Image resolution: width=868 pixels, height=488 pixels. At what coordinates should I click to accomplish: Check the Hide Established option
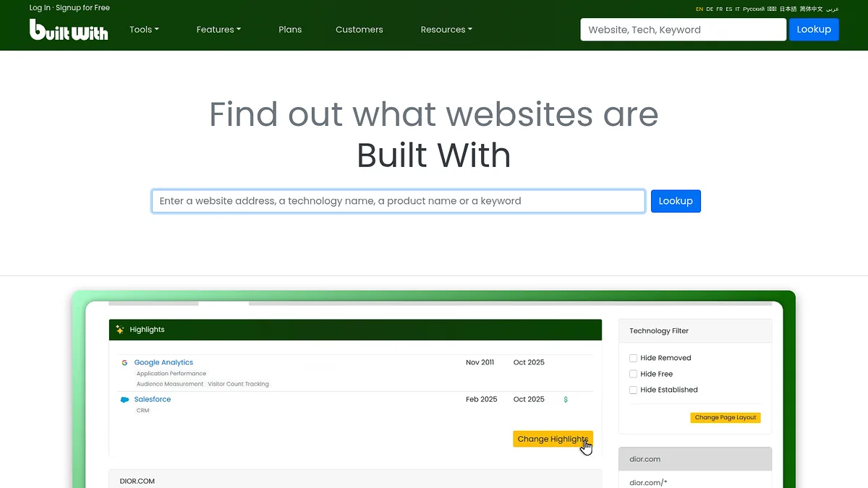coord(633,390)
